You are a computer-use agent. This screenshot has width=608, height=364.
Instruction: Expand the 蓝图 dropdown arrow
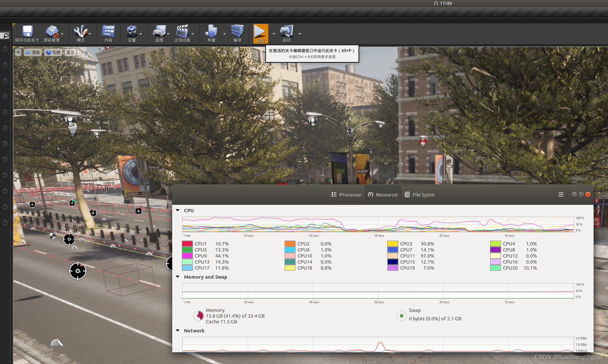click(168, 34)
